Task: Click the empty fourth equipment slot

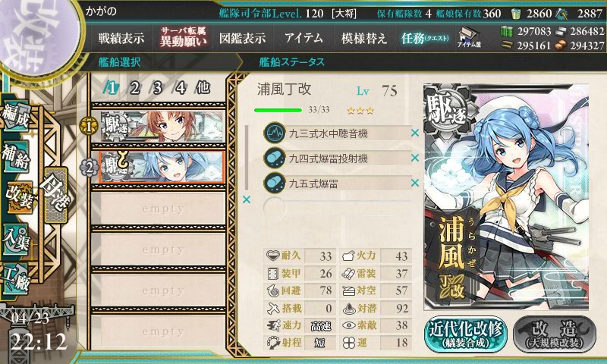Action: point(337,208)
